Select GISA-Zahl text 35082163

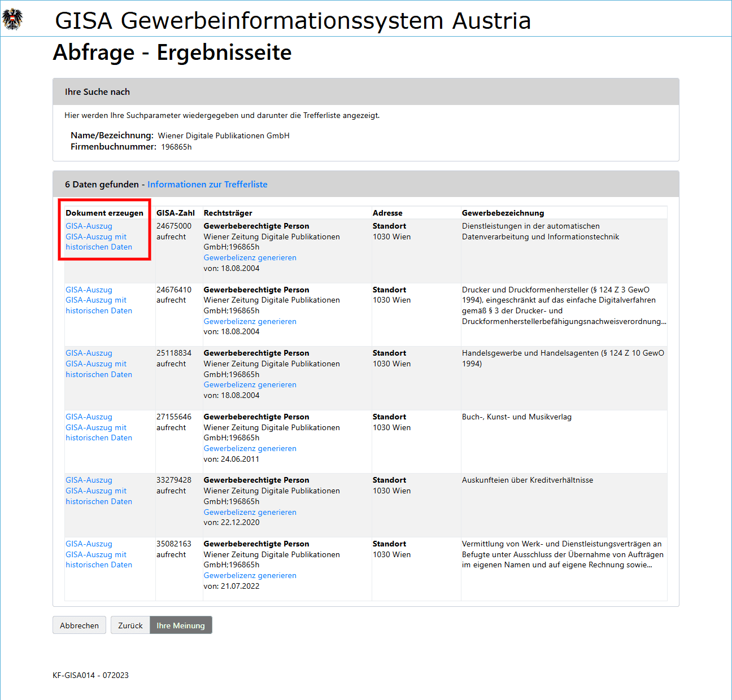coord(174,544)
